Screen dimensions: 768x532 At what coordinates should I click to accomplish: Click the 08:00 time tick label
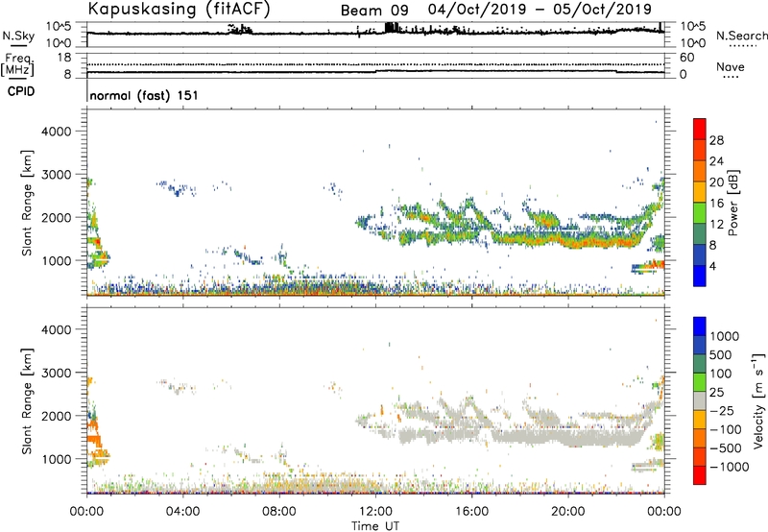(x=278, y=512)
